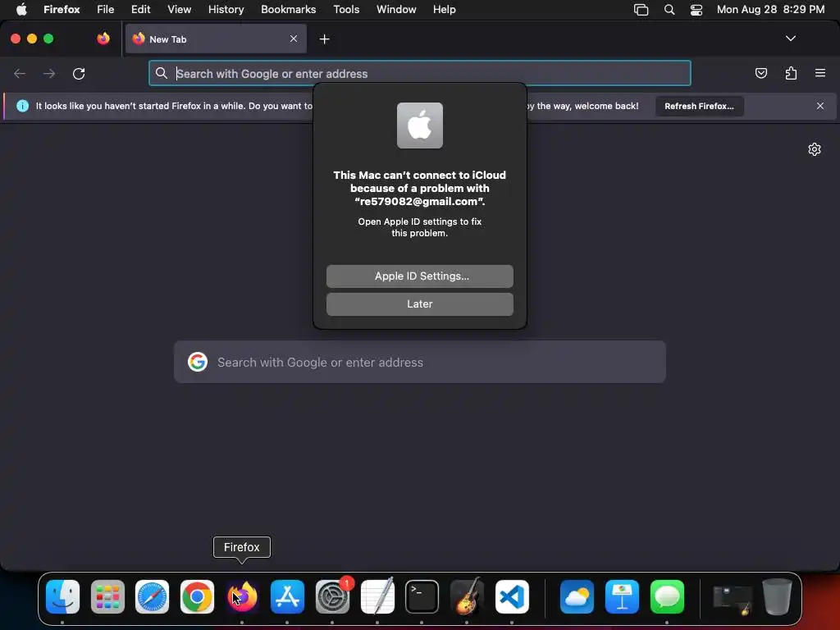Launch Google Chrome from the Dock
Image resolution: width=840 pixels, height=630 pixels.
pyautogui.click(x=197, y=596)
